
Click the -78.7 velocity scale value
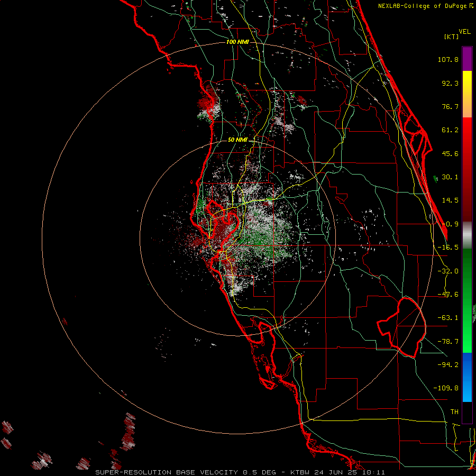tap(448, 342)
